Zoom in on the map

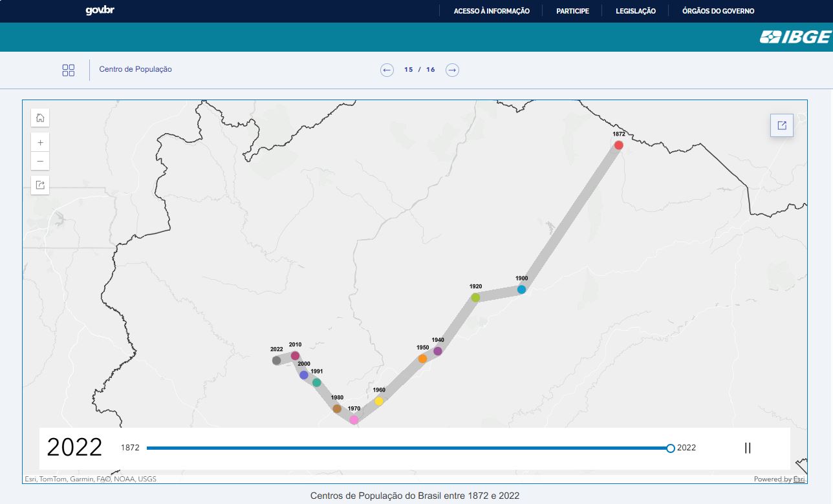(40, 142)
